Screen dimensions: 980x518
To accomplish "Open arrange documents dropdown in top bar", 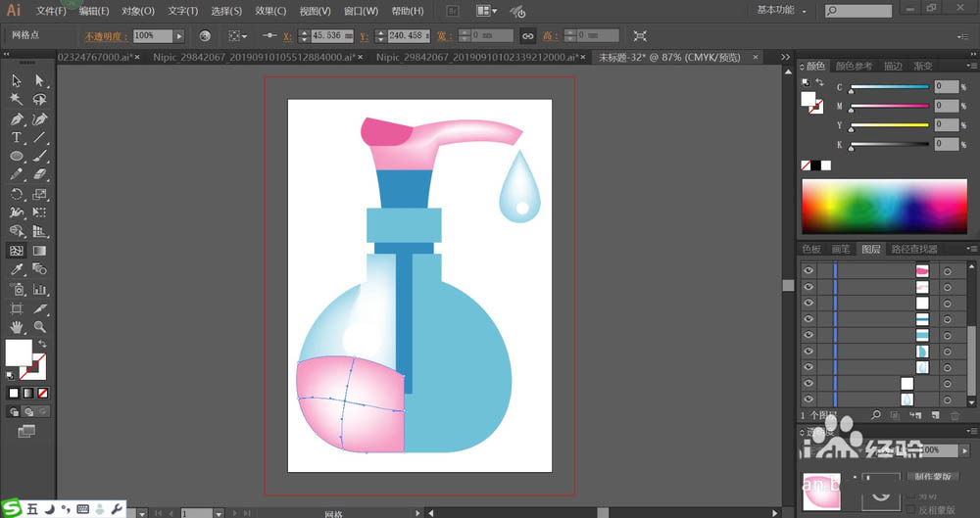I will pyautogui.click(x=486, y=11).
